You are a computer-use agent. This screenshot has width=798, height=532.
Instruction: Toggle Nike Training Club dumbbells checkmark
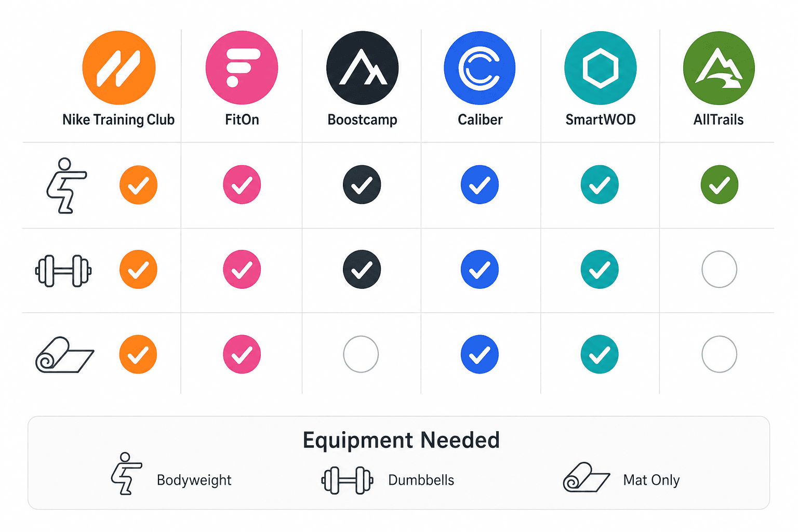click(x=138, y=269)
